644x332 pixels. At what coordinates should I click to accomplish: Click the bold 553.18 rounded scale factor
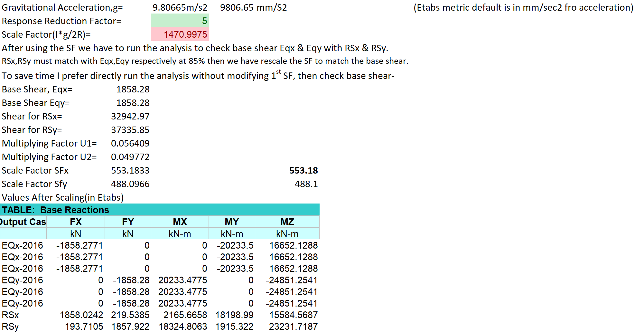click(304, 170)
